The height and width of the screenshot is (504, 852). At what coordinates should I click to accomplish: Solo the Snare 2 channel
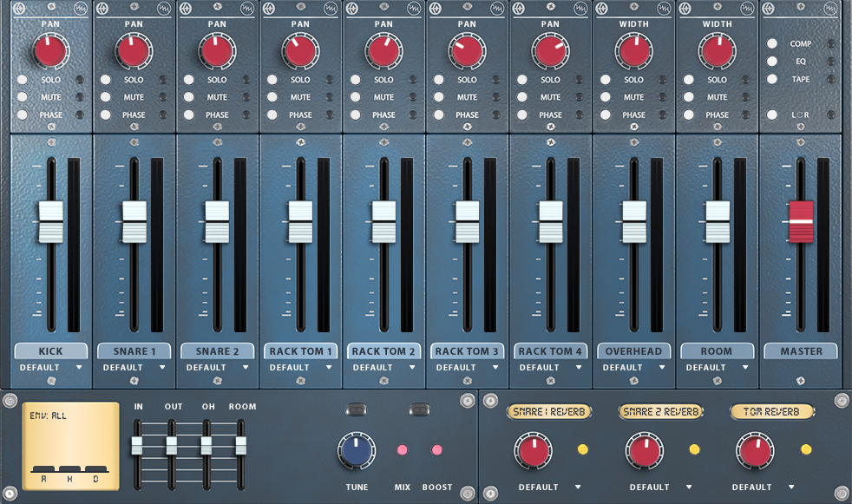(x=188, y=80)
